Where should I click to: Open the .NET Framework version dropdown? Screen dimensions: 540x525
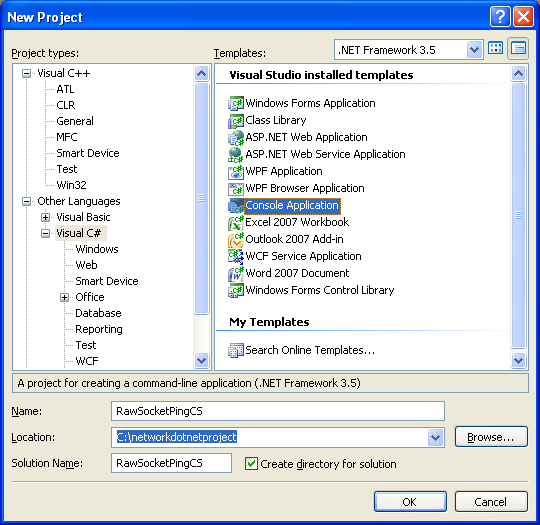click(x=474, y=50)
